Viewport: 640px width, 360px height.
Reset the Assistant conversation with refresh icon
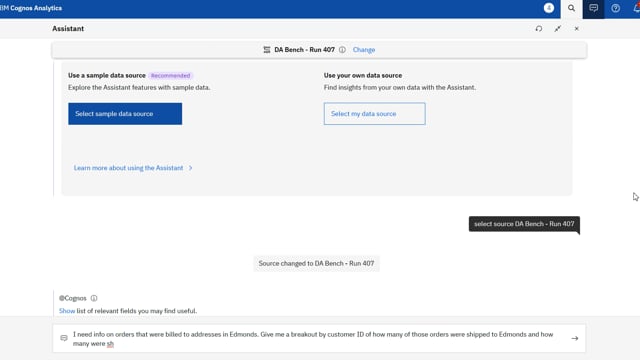[539, 29]
